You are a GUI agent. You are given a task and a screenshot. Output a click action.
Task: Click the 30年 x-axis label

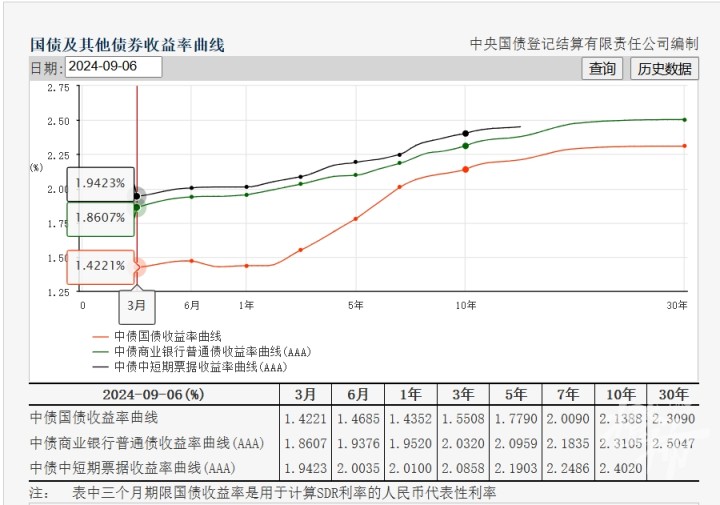[x=677, y=305]
